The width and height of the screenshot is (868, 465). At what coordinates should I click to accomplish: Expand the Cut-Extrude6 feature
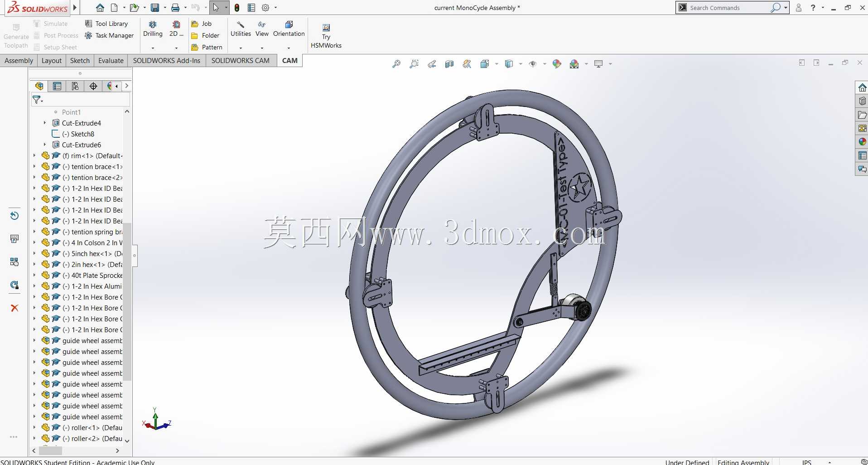click(x=44, y=145)
